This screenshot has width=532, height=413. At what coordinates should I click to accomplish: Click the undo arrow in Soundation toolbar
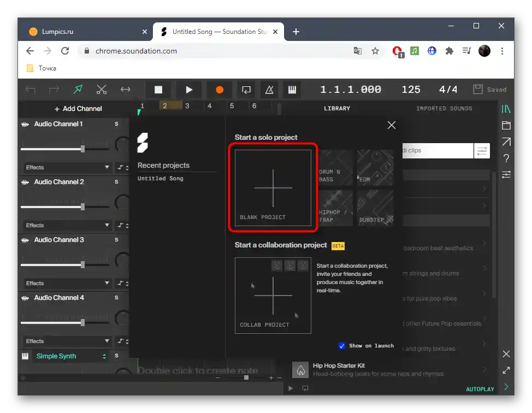click(30, 90)
